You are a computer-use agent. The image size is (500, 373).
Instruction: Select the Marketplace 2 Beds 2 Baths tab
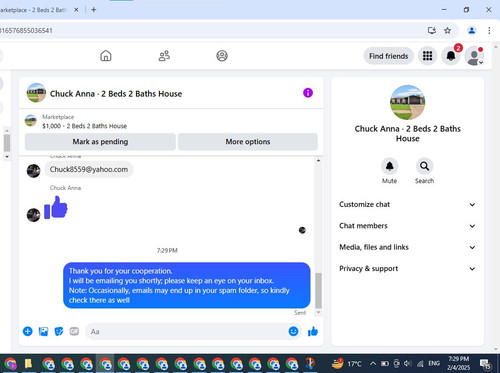point(33,10)
